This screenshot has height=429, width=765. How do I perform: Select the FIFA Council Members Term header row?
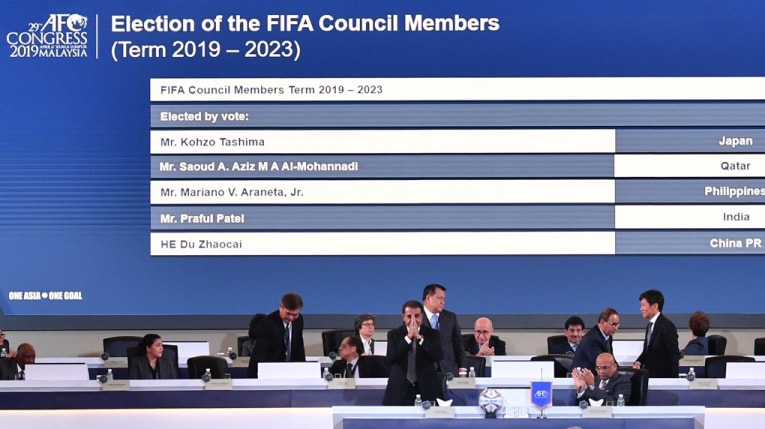457,90
